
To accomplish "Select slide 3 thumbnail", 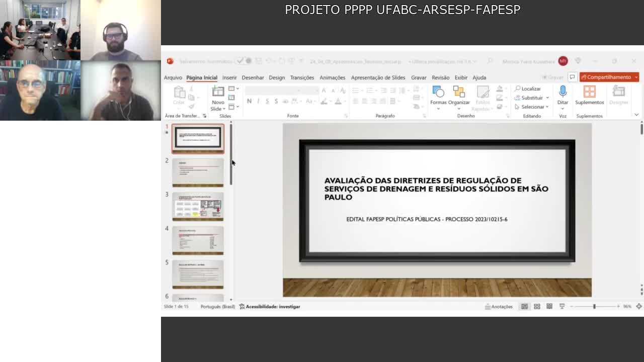I will (x=198, y=207).
